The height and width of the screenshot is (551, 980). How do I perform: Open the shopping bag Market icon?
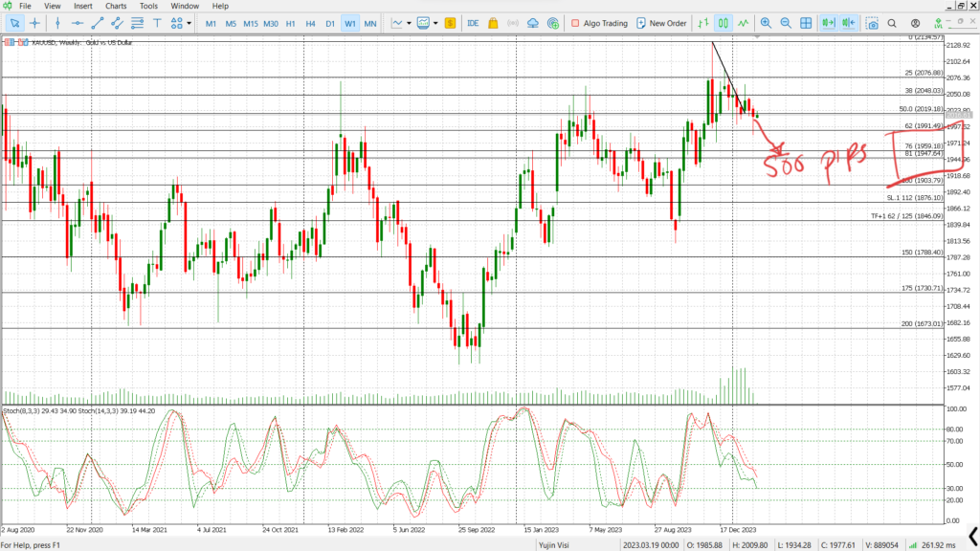(x=493, y=23)
